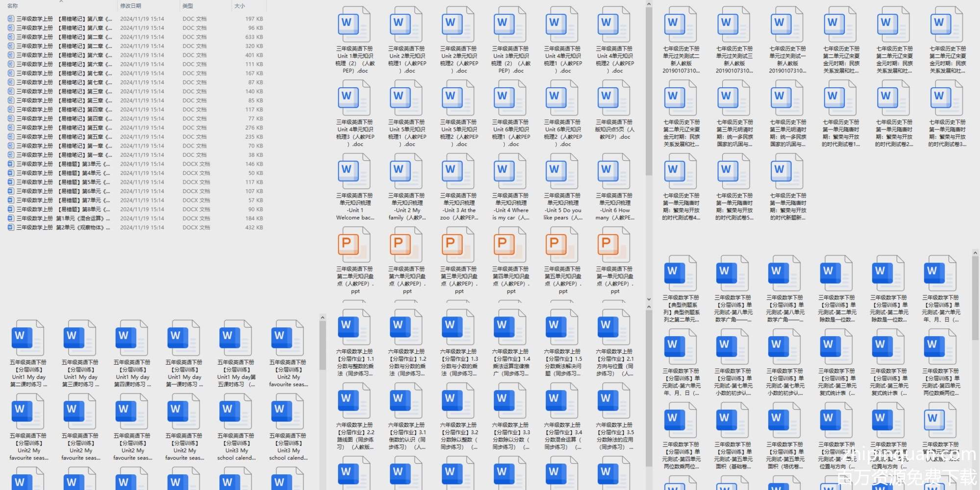
Task: Click the file name label Unit 6 How many
Action: click(x=615, y=206)
